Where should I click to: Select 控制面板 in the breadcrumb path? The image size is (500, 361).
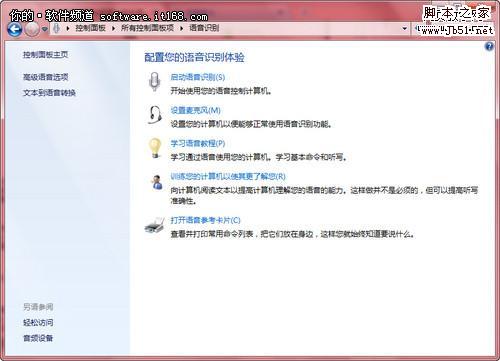[90, 28]
